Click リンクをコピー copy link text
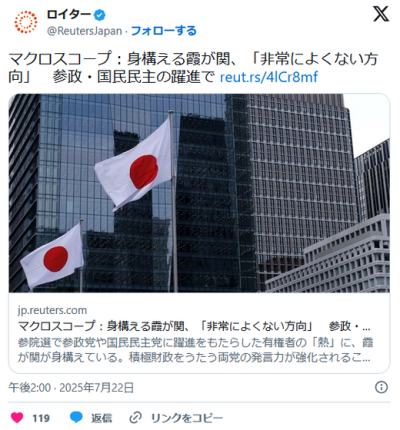Viewport: 400px width, 430px height. coord(187,418)
